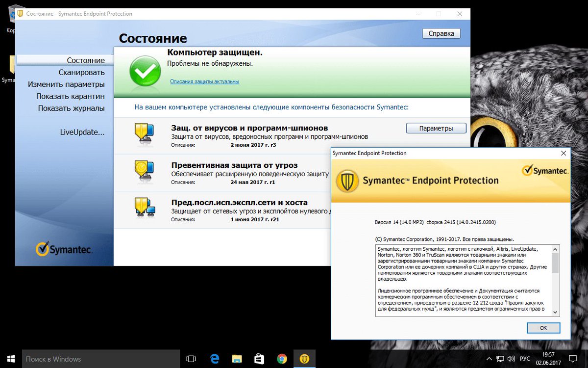The height and width of the screenshot is (368, 588).
Task: Launch Google Chrome from the taskbar
Action: (282, 359)
